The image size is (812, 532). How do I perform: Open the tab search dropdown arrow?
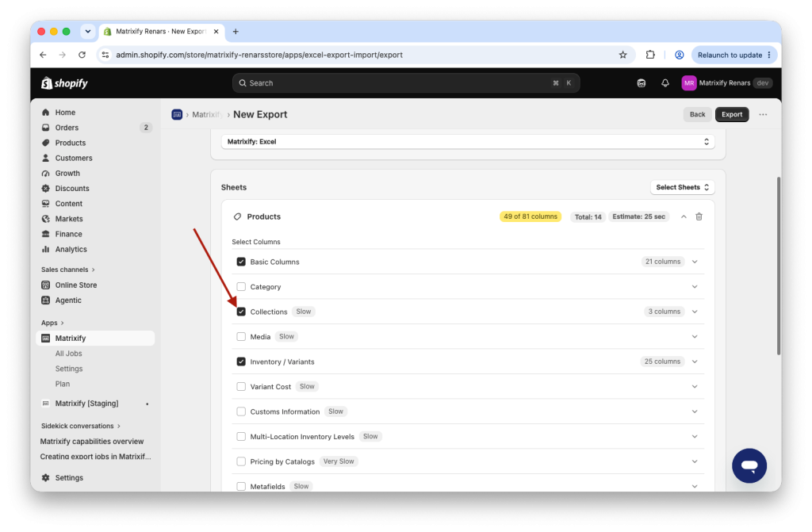pyautogui.click(x=88, y=32)
